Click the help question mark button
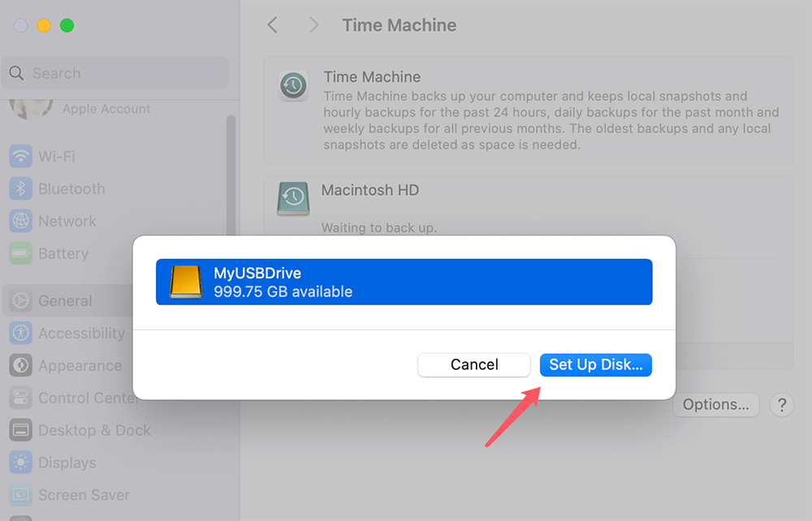 781,404
